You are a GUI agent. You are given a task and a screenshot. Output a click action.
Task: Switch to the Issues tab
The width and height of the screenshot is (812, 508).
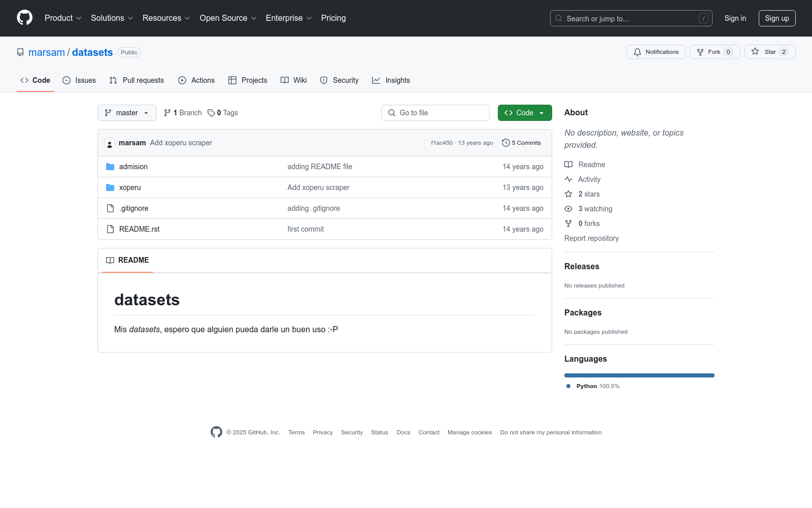79,80
